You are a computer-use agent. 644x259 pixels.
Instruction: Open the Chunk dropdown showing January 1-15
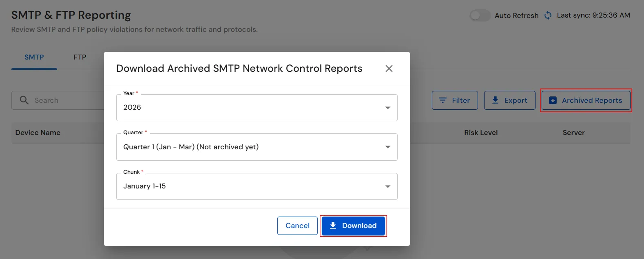[257, 186]
